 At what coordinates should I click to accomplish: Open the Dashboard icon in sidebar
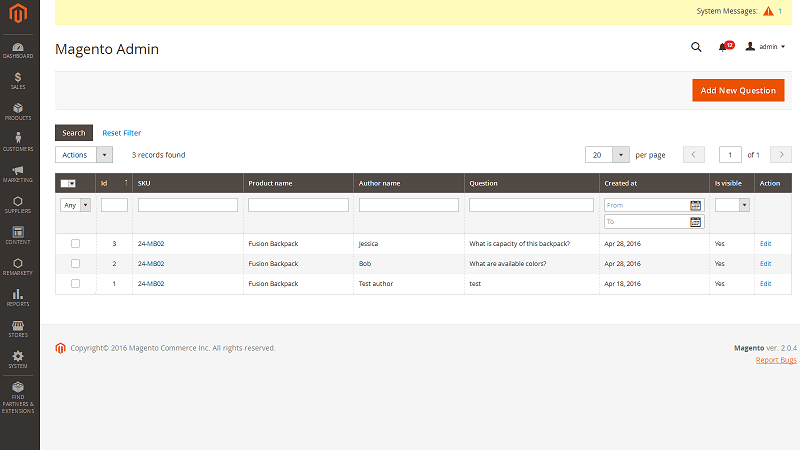click(x=19, y=49)
